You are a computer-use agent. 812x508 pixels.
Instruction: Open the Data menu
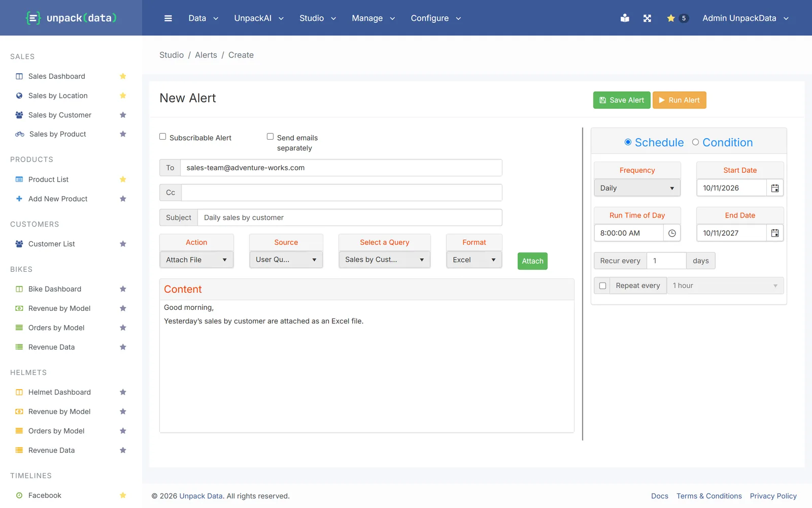tap(204, 18)
